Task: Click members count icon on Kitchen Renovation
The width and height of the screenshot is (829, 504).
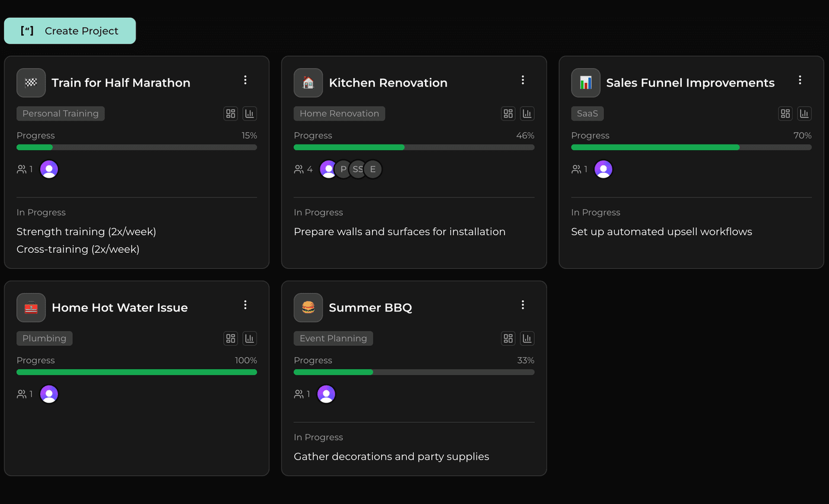Action: (299, 169)
